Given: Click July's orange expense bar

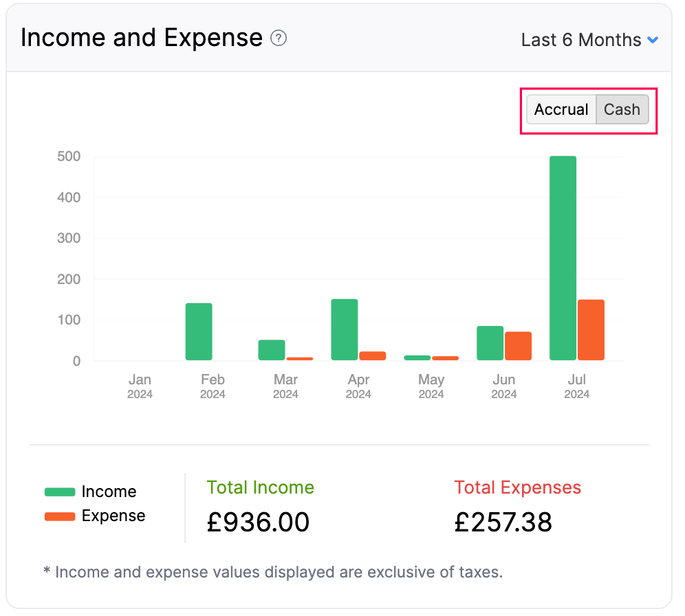Looking at the screenshot, I should tap(591, 329).
